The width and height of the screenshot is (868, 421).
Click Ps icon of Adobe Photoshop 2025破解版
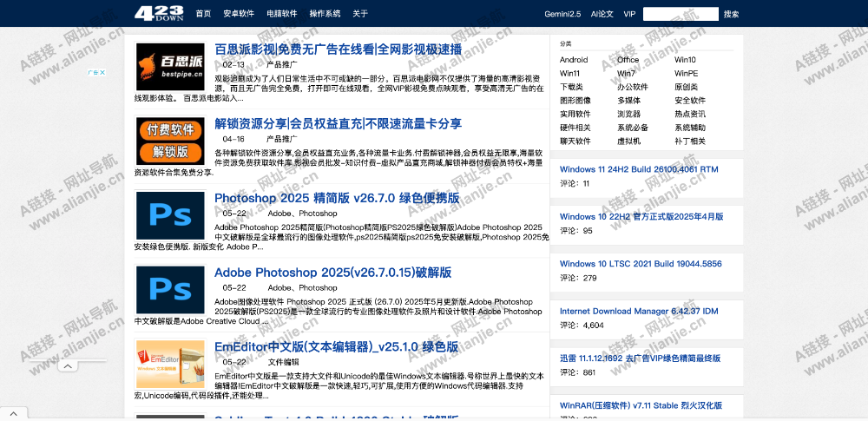pos(170,290)
